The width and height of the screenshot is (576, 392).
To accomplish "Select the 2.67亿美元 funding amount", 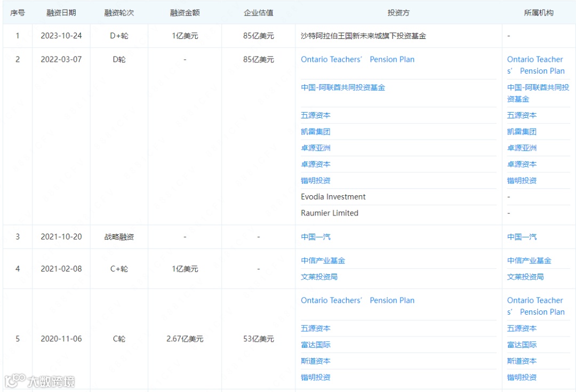I will [185, 339].
